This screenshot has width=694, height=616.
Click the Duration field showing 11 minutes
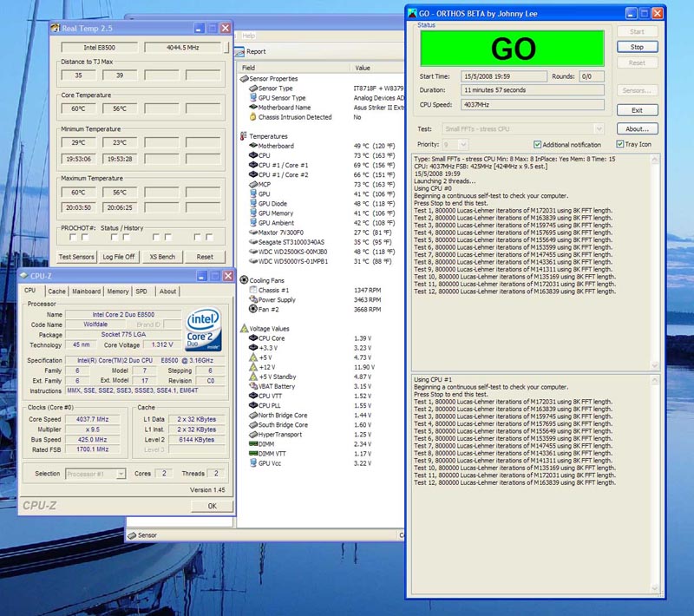533,90
